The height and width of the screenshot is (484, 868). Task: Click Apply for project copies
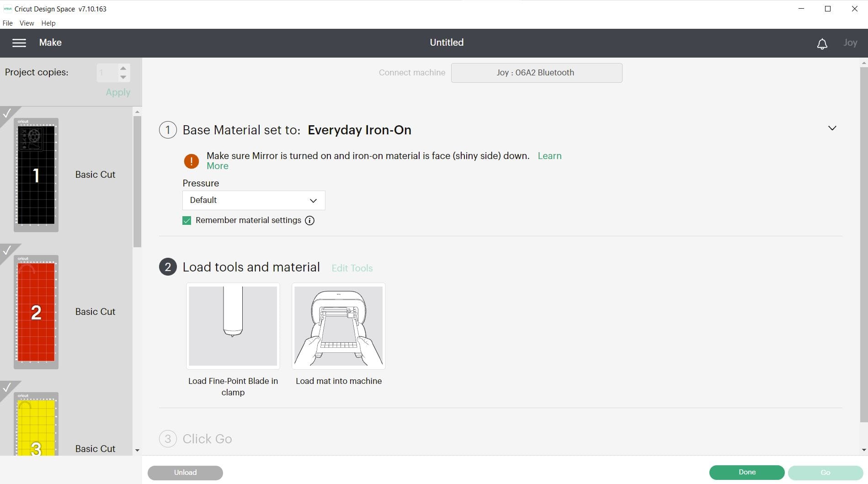coord(118,92)
